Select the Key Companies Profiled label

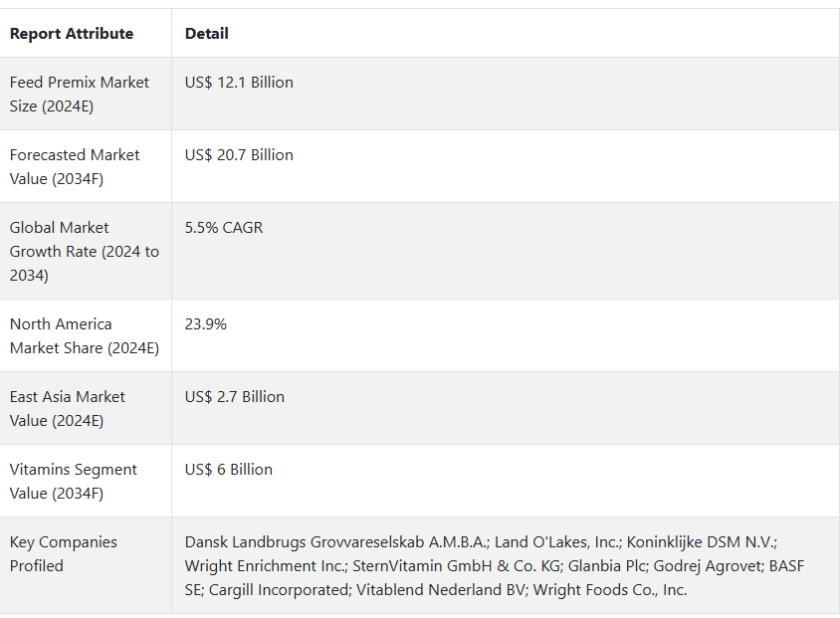click(x=64, y=553)
